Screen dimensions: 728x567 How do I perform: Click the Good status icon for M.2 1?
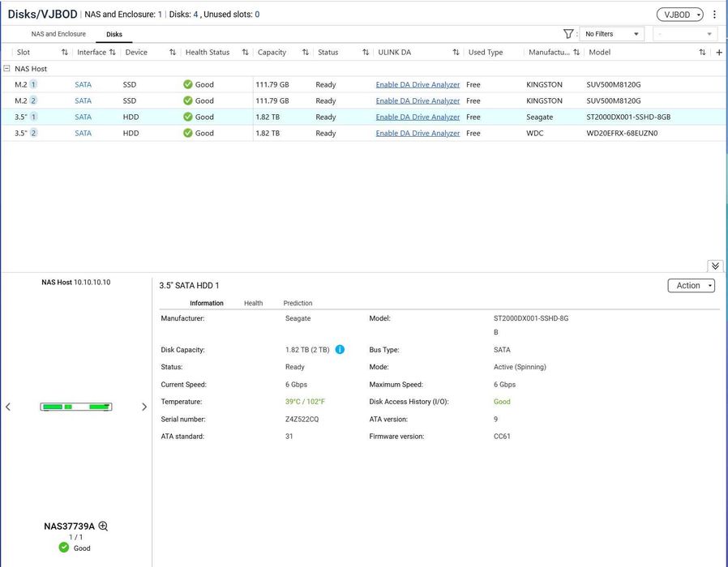tap(187, 84)
